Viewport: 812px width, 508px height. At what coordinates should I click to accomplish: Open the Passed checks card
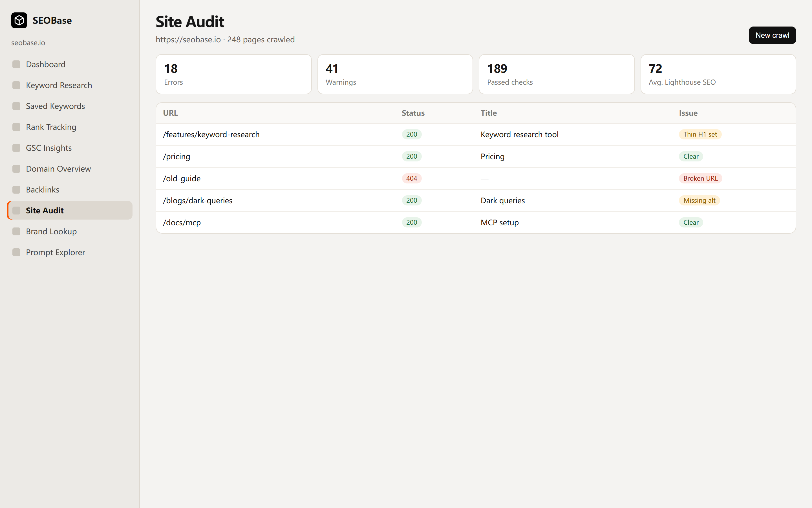557,74
